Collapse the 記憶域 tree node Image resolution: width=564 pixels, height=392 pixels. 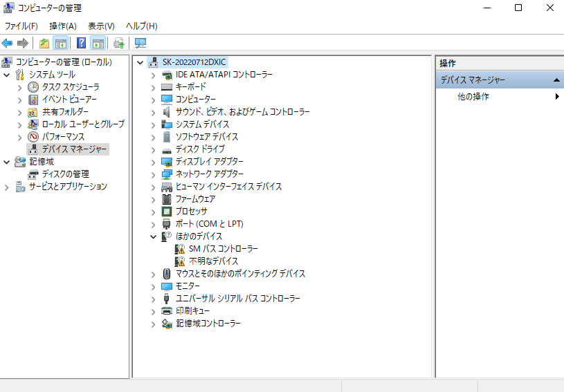click(6, 162)
